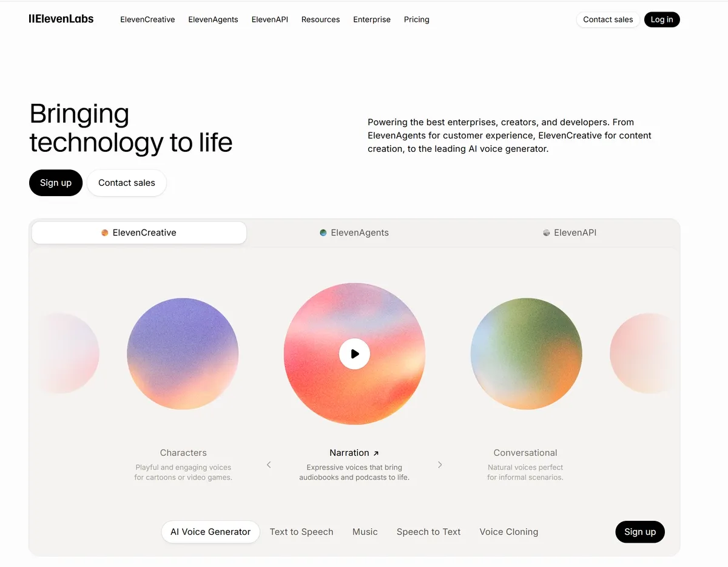
Task: Open the Narration link with arrow
Action: coord(354,453)
